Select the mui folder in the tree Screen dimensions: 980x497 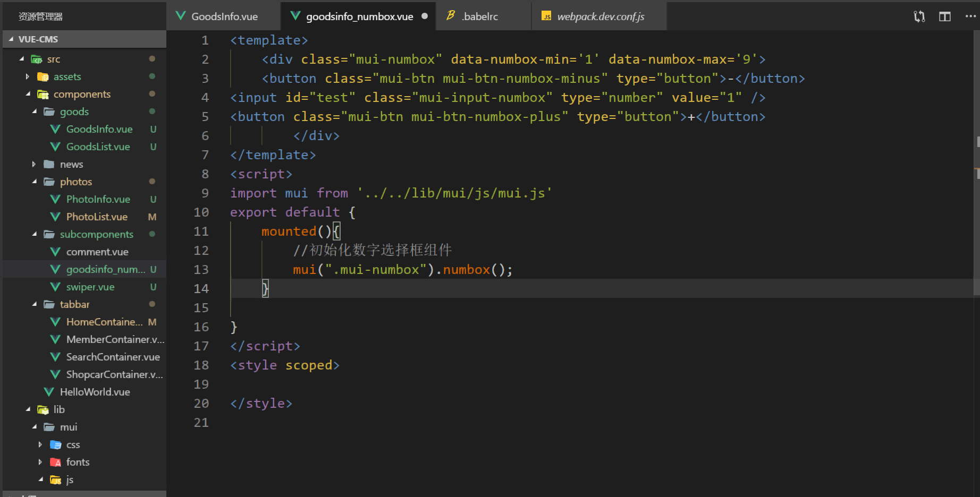(85, 427)
